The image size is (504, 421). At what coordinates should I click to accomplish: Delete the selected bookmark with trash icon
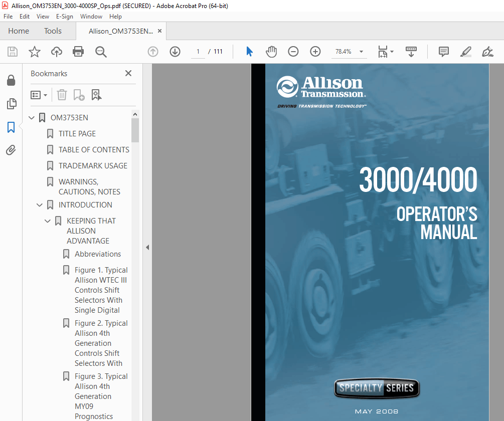[62, 95]
